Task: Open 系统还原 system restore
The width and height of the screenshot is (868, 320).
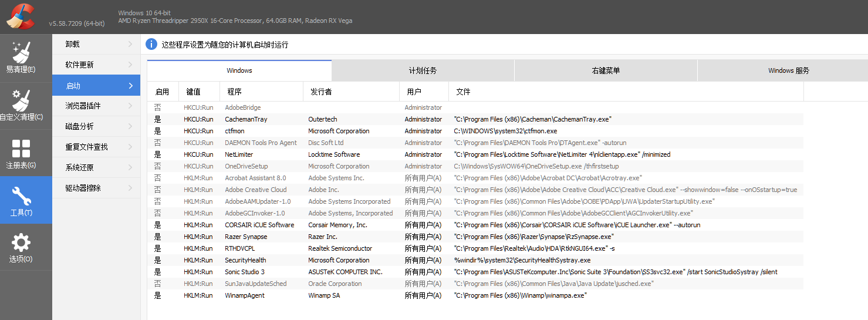Action: point(96,167)
